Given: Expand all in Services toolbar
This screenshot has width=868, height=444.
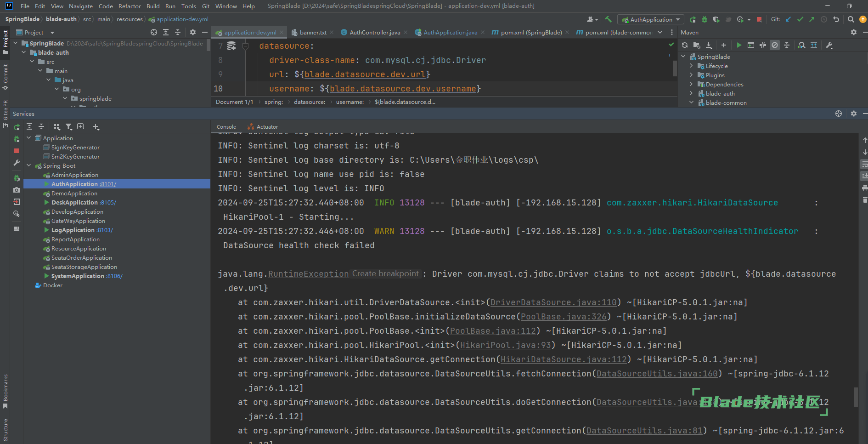Looking at the screenshot, I should point(29,126).
